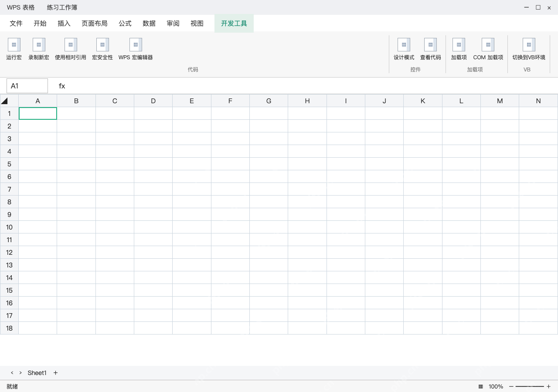Open the 数据 tab
558x392 pixels.
pyautogui.click(x=149, y=24)
